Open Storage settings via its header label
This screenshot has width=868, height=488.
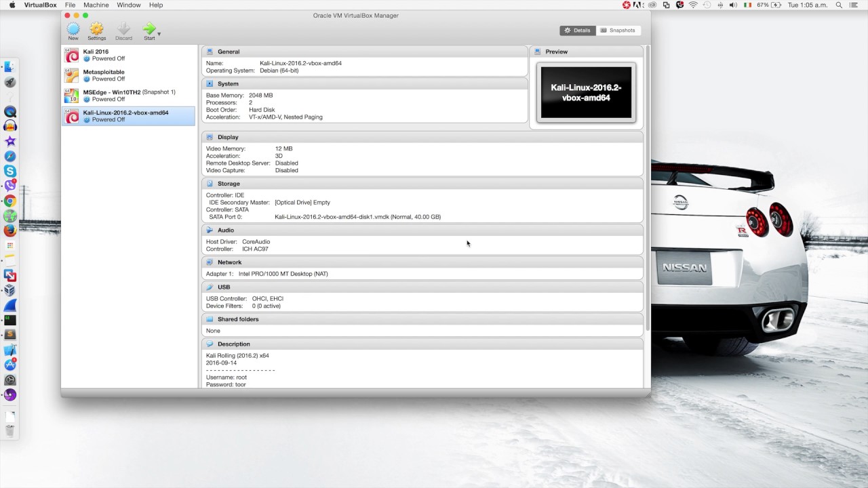point(229,184)
